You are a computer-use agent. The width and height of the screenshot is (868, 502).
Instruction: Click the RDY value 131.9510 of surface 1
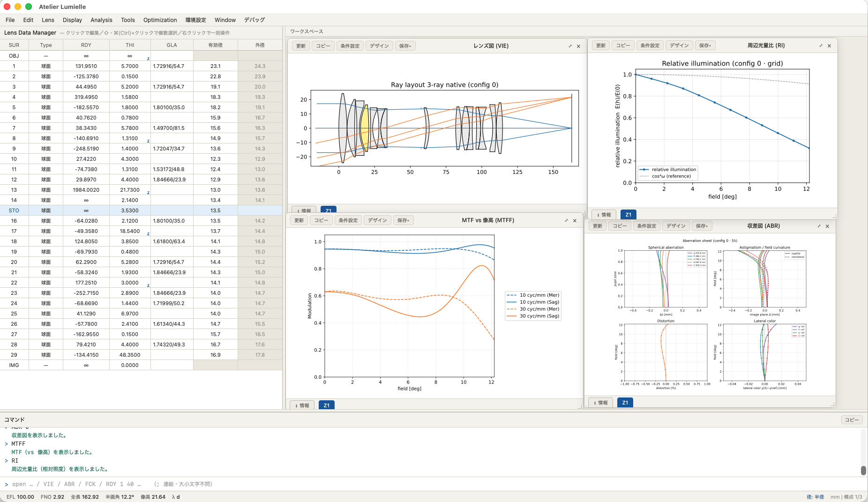click(x=86, y=66)
